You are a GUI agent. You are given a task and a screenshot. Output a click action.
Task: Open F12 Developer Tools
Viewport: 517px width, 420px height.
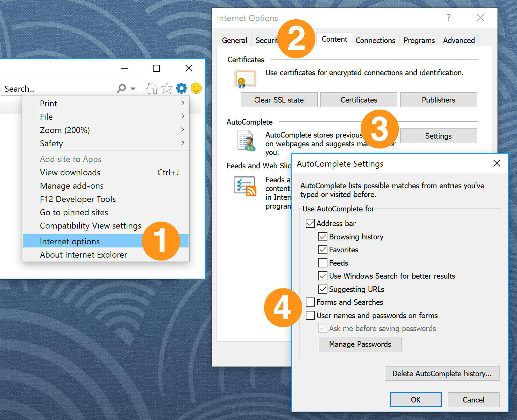click(106, 199)
